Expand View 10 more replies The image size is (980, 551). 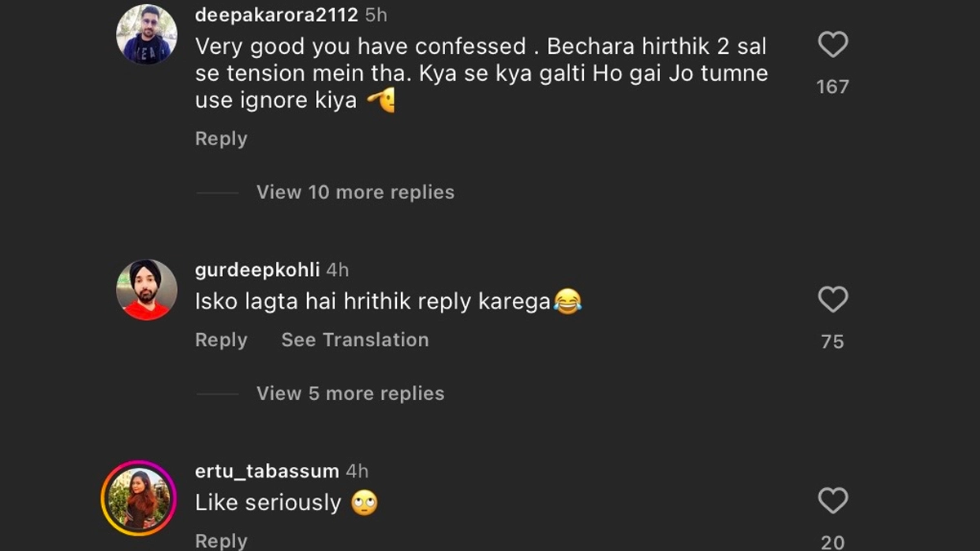click(354, 193)
